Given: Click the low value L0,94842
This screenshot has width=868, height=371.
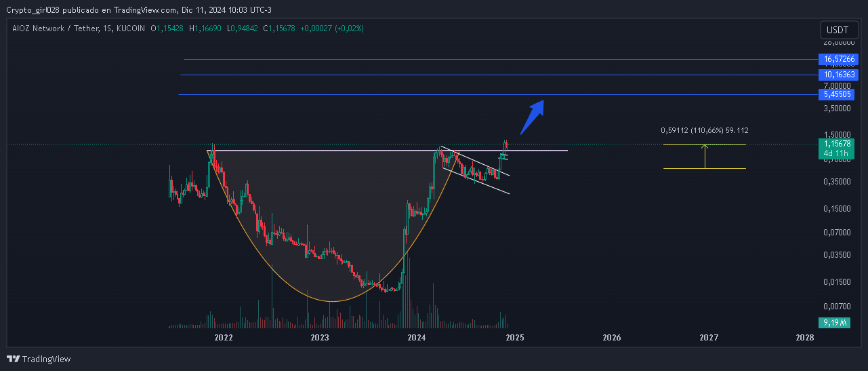Looking at the screenshot, I should [243, 28].
